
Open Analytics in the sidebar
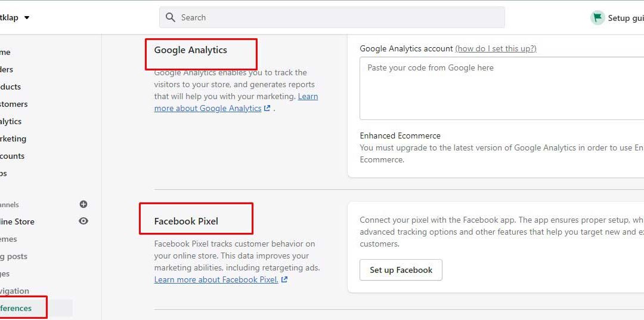pyautogui.click(x=11, y=121)
